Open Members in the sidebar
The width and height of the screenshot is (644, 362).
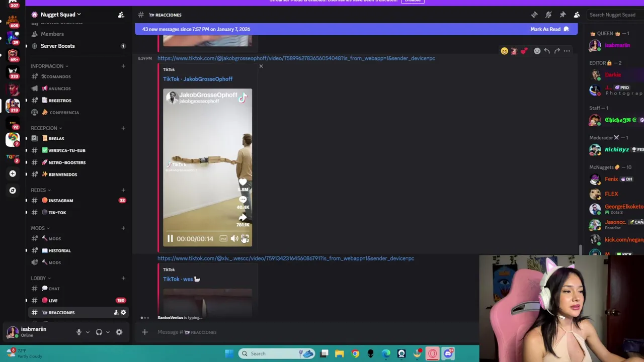click(52, 34)
